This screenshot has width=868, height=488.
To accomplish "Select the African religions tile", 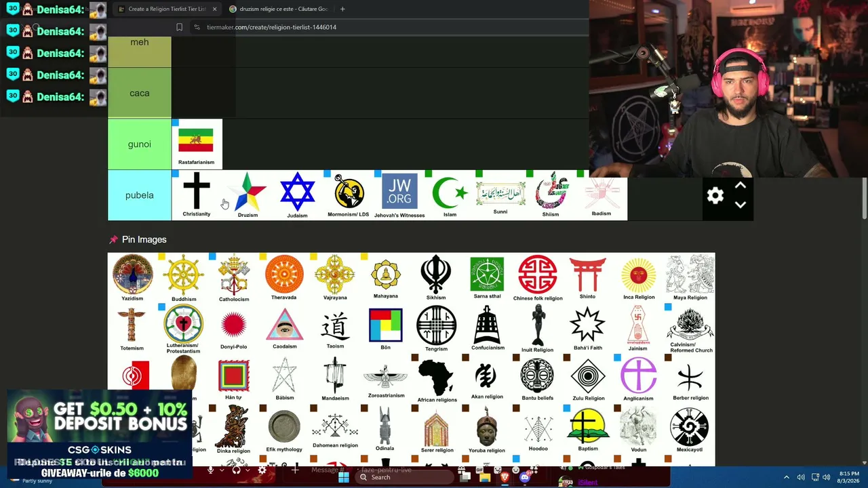I will click(437, 380).
